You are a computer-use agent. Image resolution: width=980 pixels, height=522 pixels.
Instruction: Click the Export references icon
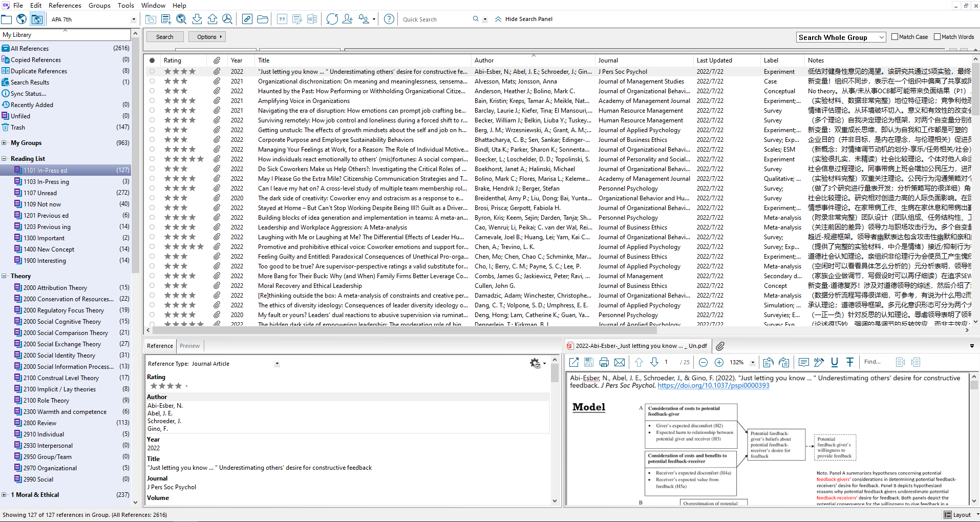tap(212, 19)
